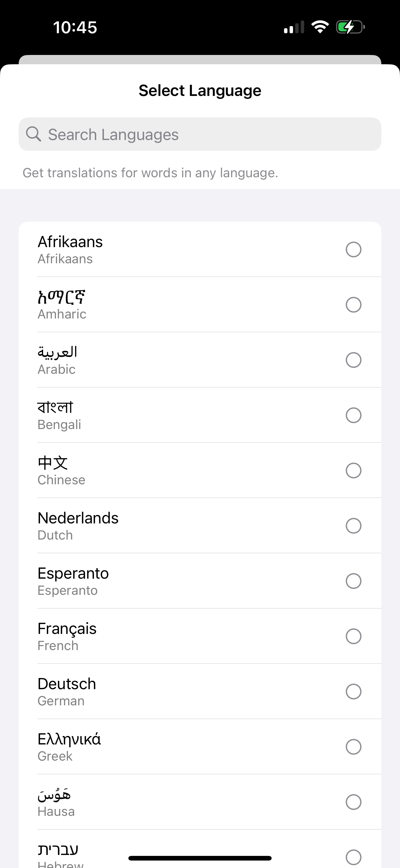Pick the Esperanto radio circle
Image resolution: width=400 pixels, height=868 pixels.
pyautogui.click(x=353, y=581)
